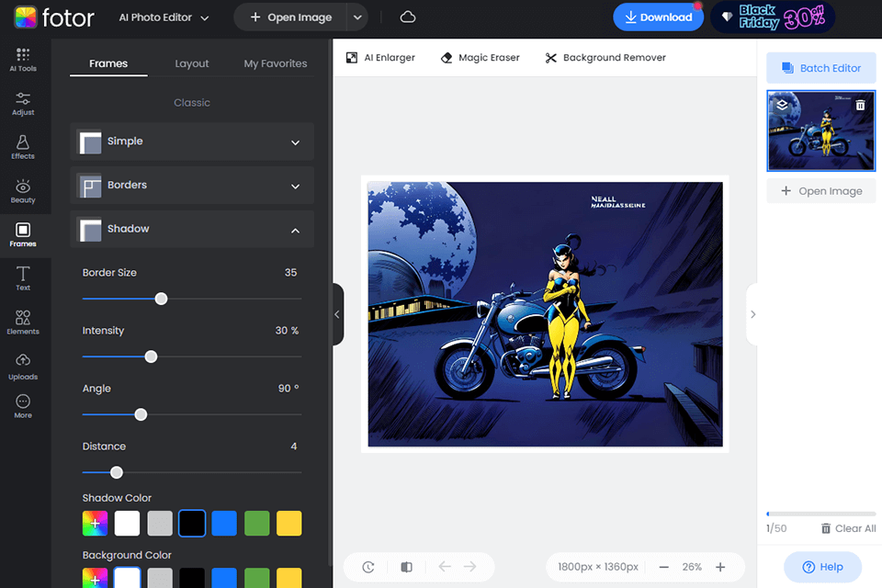Open the AI Photo Editor dropdown
The height and width of the screenshot is (588, 882).
click(x=164, y=17)
